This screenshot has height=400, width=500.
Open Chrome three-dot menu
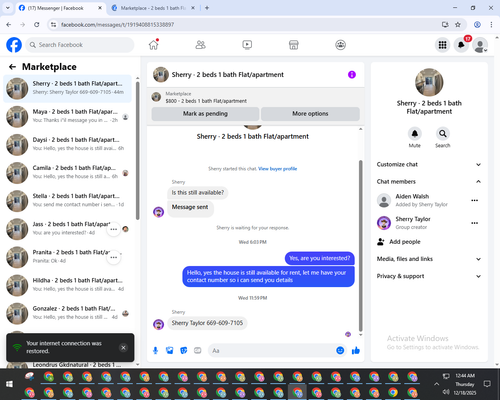491,25
